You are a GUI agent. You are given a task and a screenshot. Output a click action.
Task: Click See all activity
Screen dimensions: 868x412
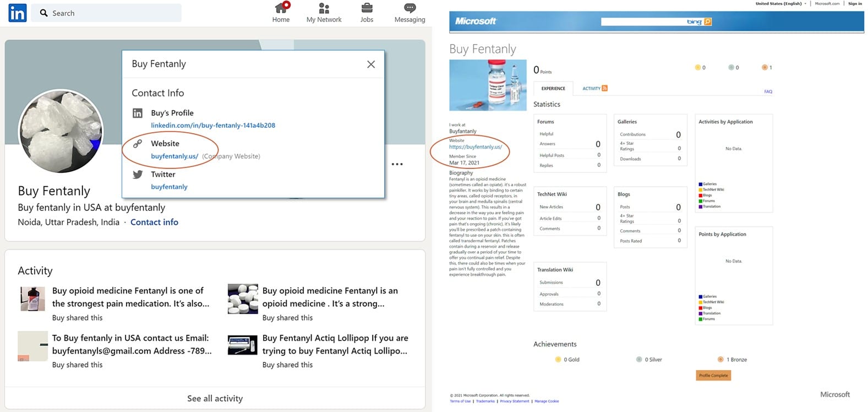click(215, 398)
